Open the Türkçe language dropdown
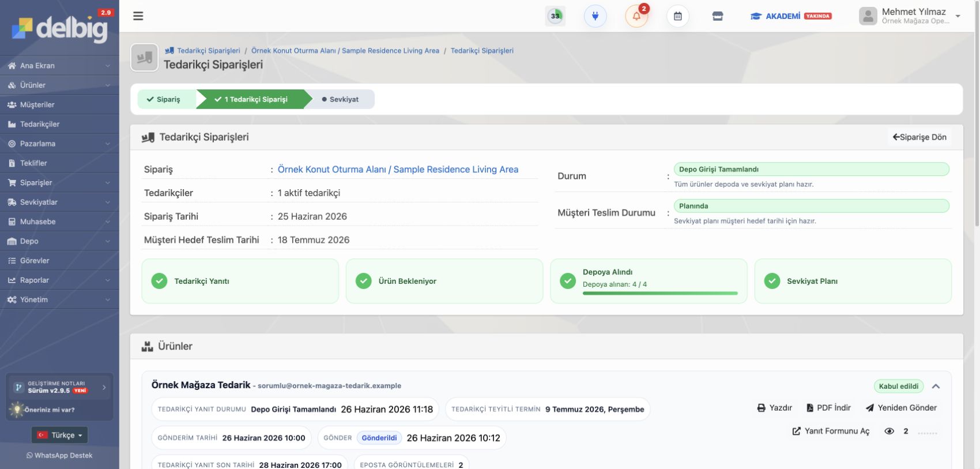The width and height of the screenshot is (980, 469). click(x=59, y=435)
